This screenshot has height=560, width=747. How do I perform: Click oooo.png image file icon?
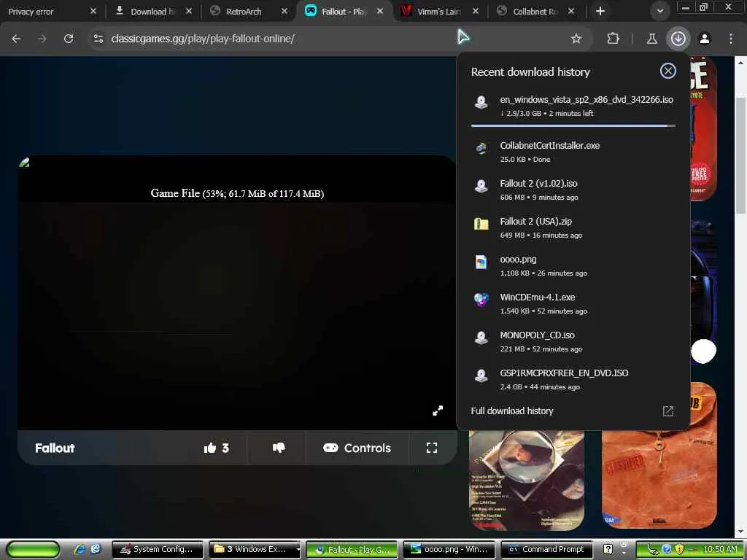481,262
